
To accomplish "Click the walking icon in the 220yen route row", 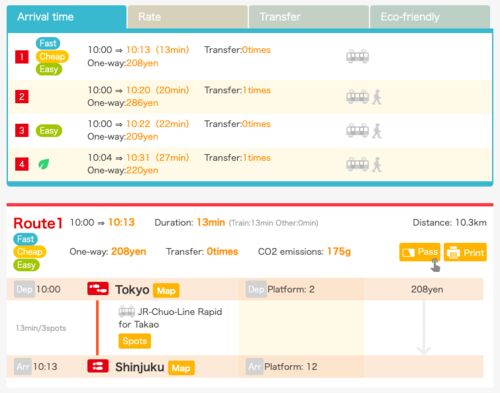I will [377, 164].
